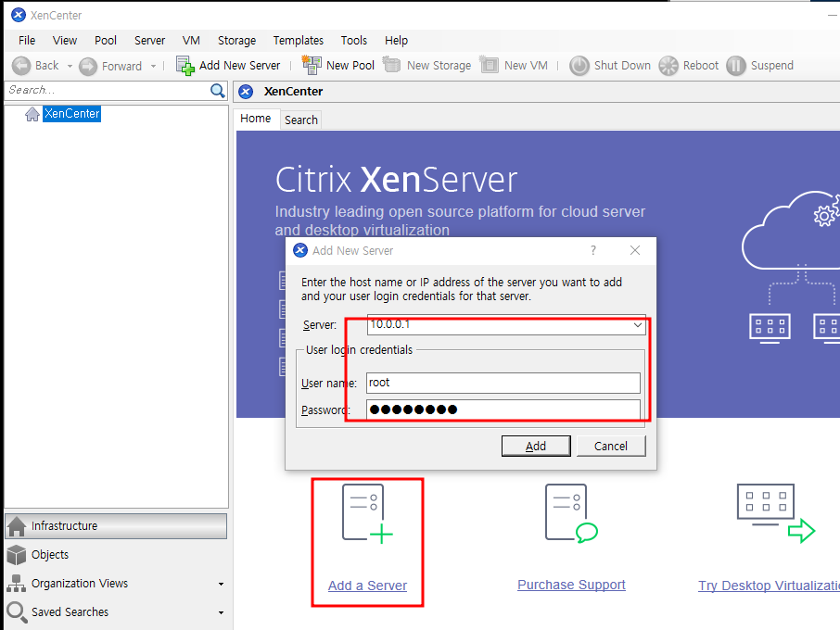Open the VM menu
Screen dimensions: 840x630
191,41
